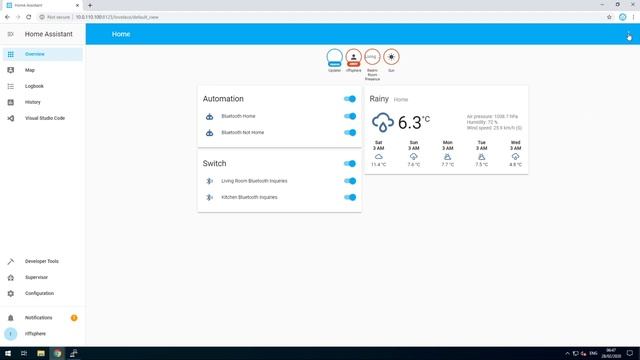The height and width of the screenshot is (360, 640).
Task: Open the Windows Start menu
Action: click(x=8, y=353)
